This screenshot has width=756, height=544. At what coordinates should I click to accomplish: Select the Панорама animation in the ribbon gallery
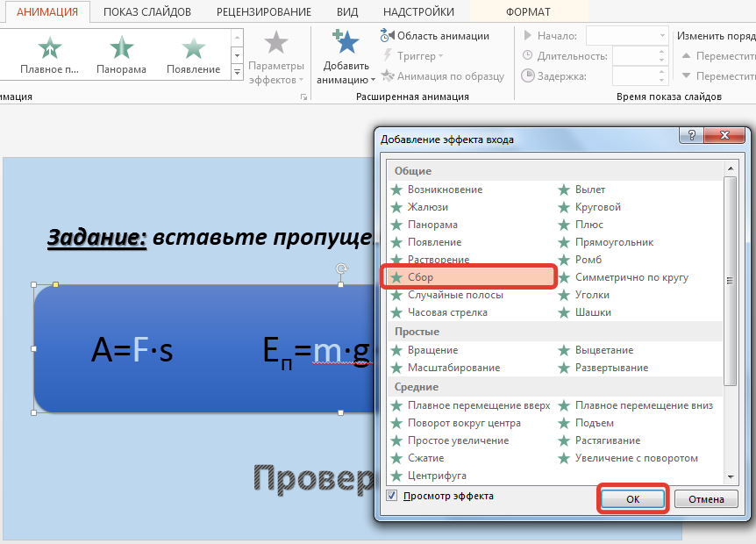(121, 55)
